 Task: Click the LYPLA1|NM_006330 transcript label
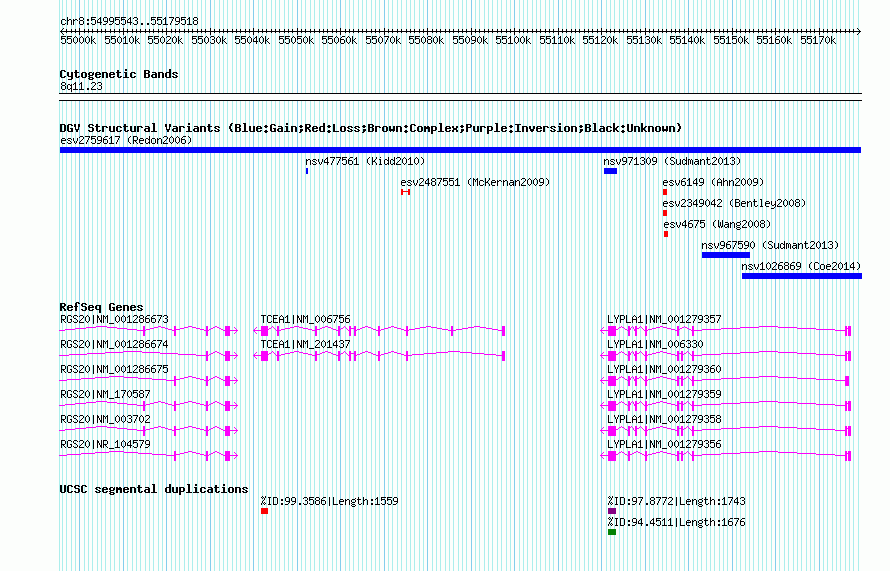coord(655,345)
